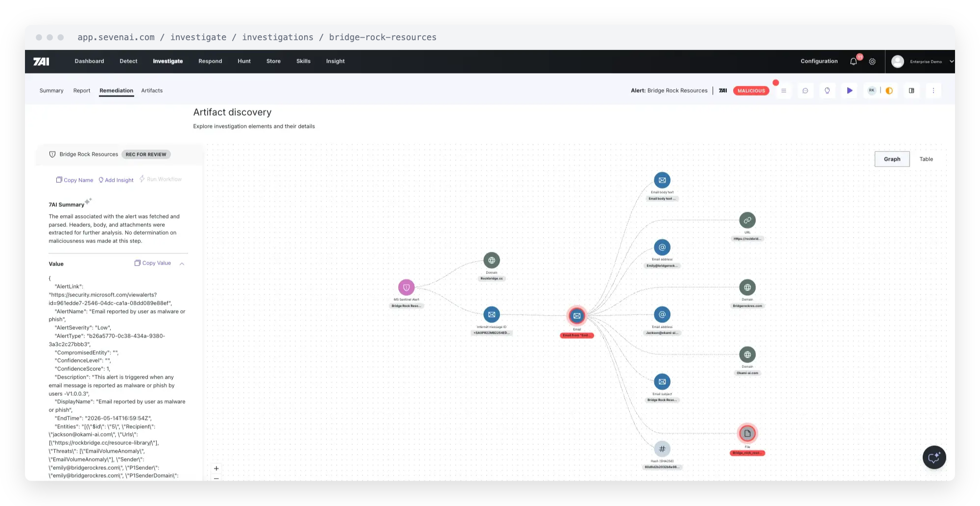980x506 pixels.
Task: Click the Copy Name link
Action: click(74, 180)
